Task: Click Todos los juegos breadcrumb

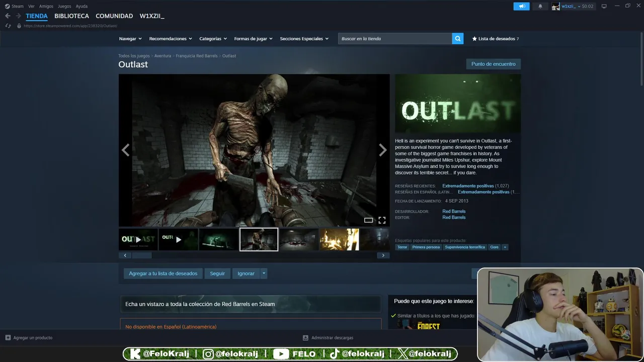Action: coord(134,56)
